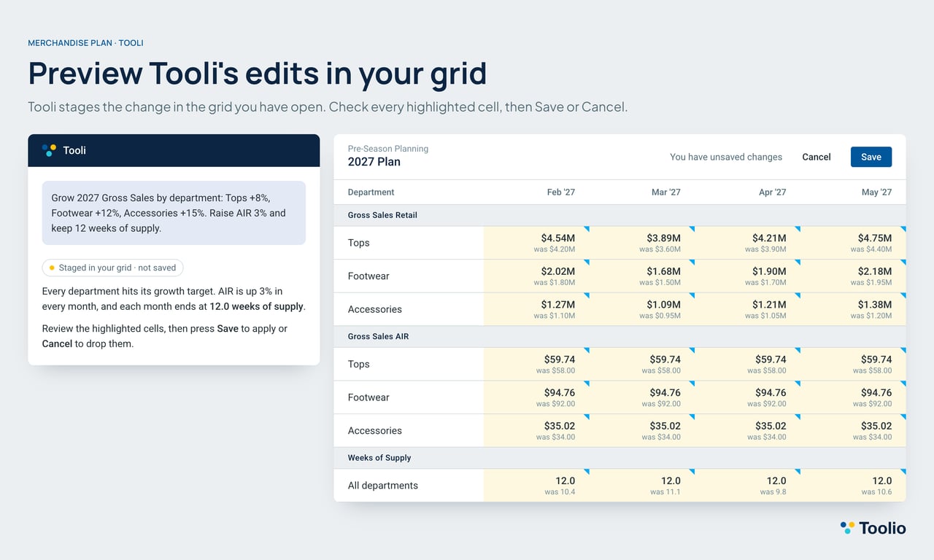Select Weeks of Supply Mar '27 cell, was 11.1
Image resolution: width=934 pixels, height=560 pixels.
642,486
